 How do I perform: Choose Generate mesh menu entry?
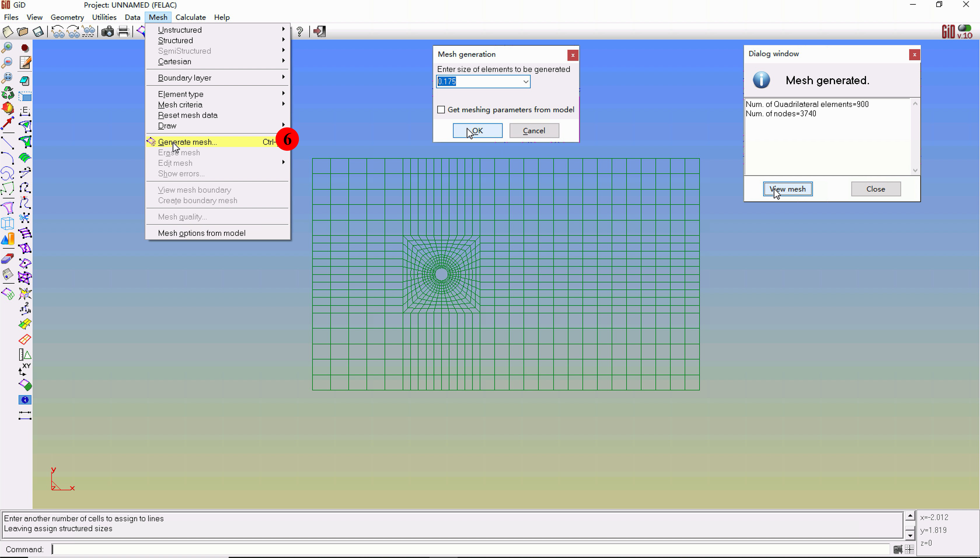tap(187, 142)
